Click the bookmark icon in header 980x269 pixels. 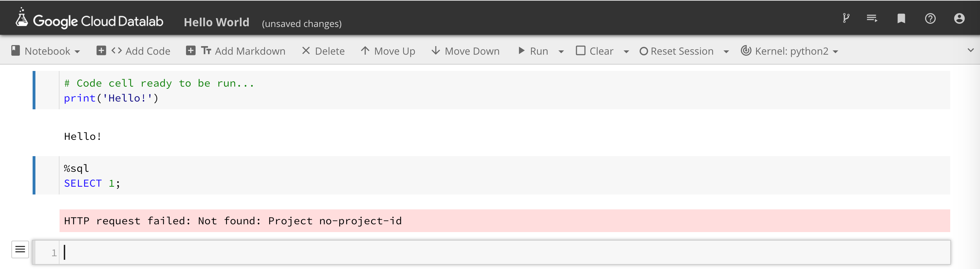(901, 18)
